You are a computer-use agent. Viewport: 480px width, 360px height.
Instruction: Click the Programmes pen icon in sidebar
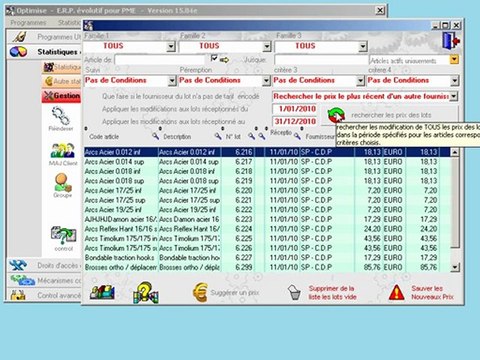pyautogui.click(x=19, y=37)
